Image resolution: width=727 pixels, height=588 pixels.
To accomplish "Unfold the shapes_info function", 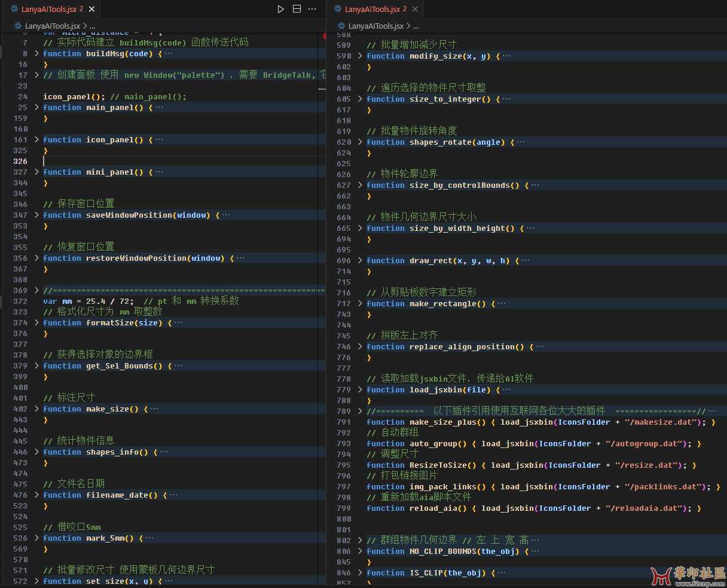I will [36, 452].
